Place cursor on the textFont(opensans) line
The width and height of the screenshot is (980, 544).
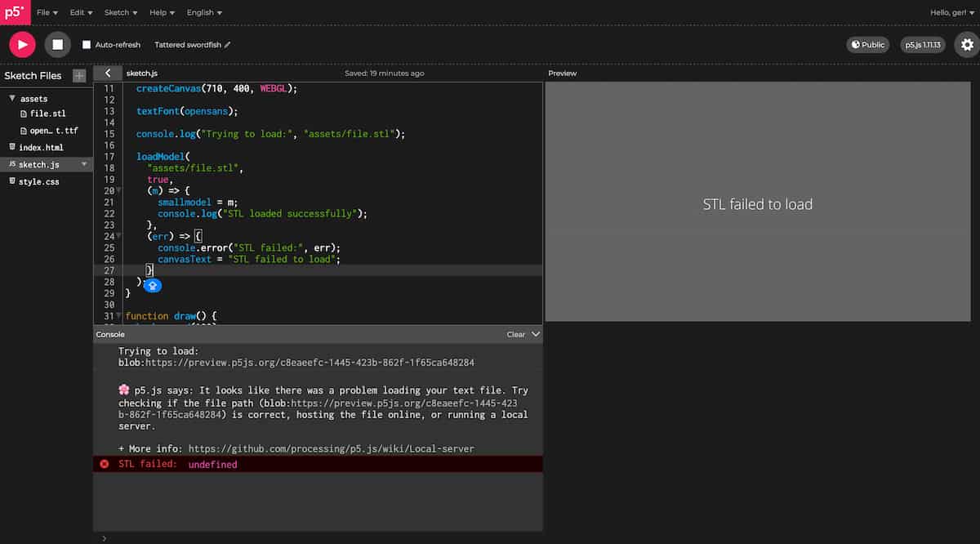click(187, 111)
